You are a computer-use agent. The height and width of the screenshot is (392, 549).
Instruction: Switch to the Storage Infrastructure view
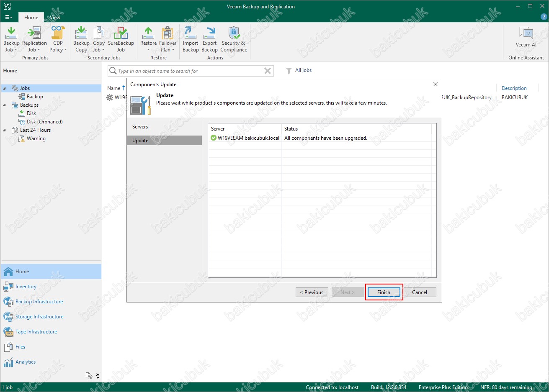[x=51, y=317]
